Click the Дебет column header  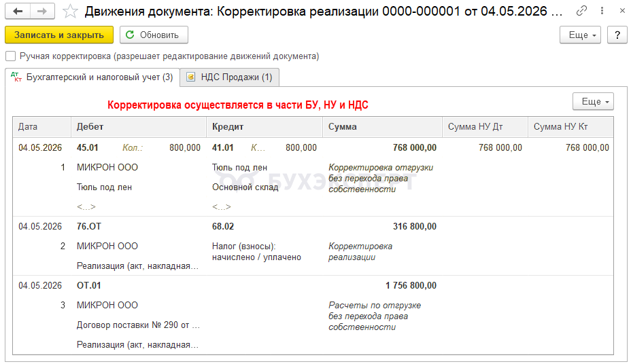pos(90,127)
